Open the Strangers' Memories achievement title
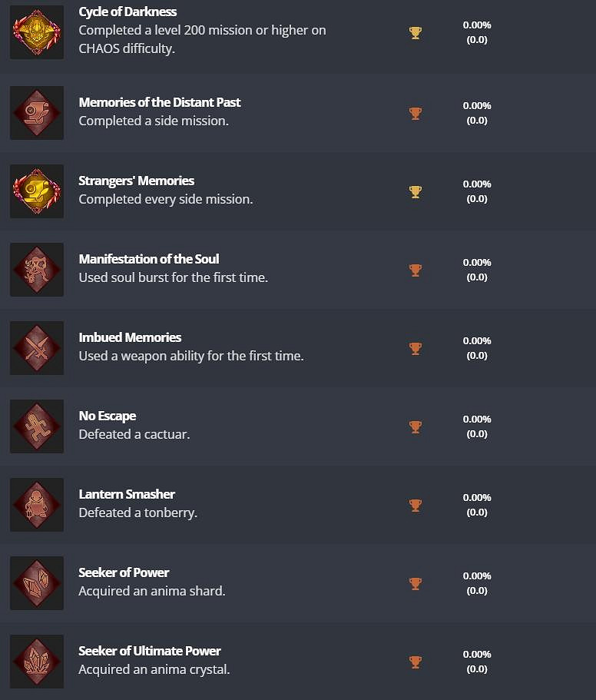The width and height of the screenshot is (596, 700). pyautogui.click(x=136, y=181)
